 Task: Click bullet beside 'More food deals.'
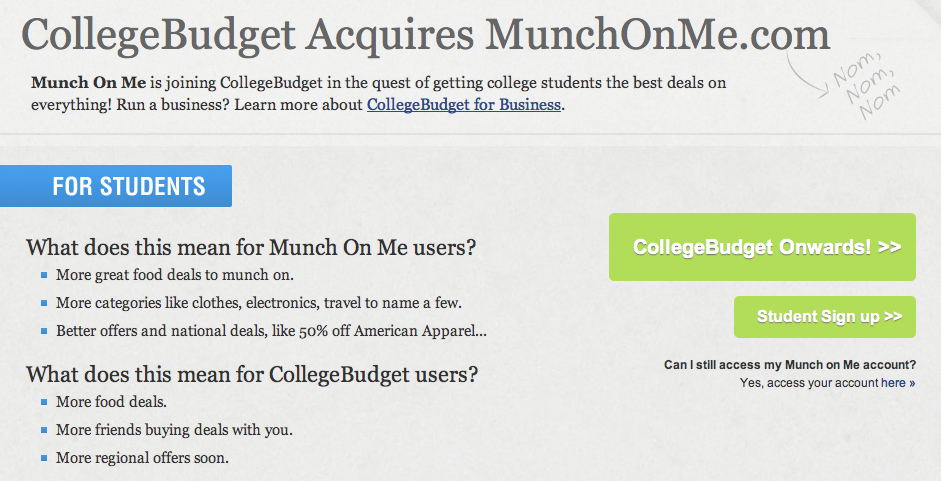[45, 403]
